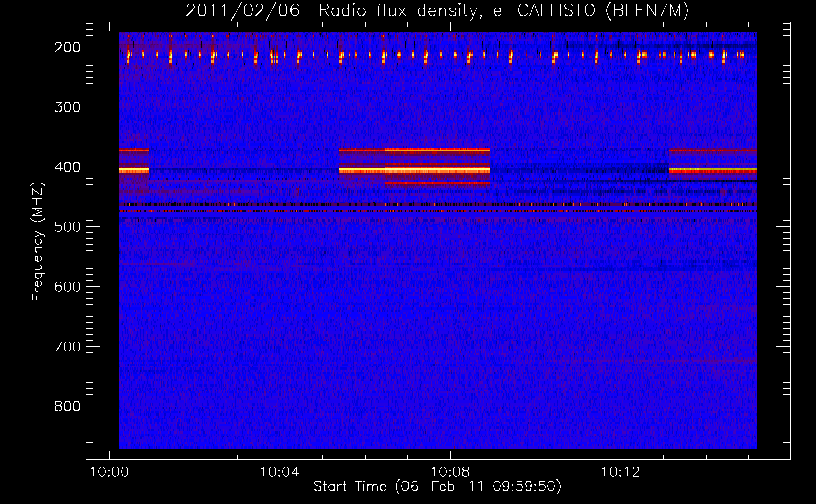The image size is (816, 504).
Task: Click the 400 frequency tick label
Action: [68, 167]
